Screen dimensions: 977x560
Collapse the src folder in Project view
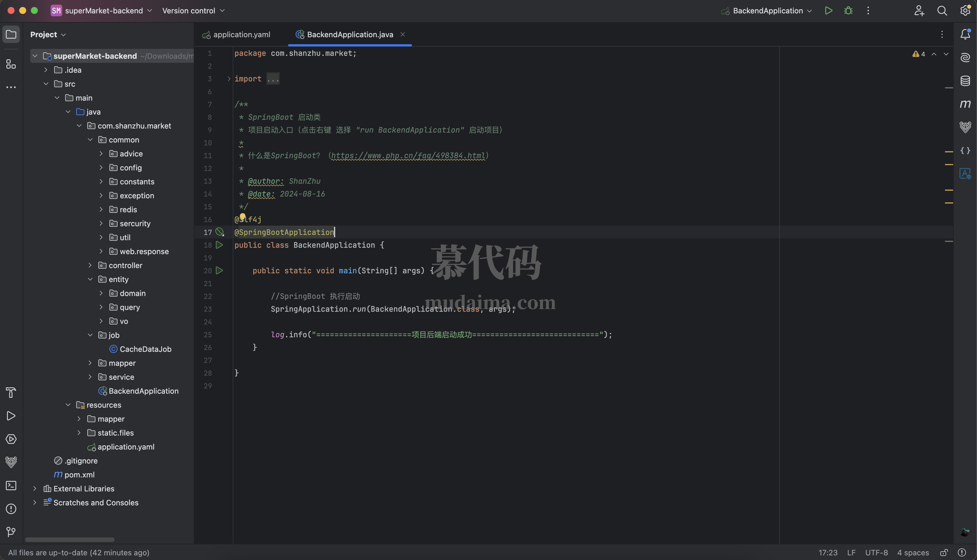pos(46,83)
